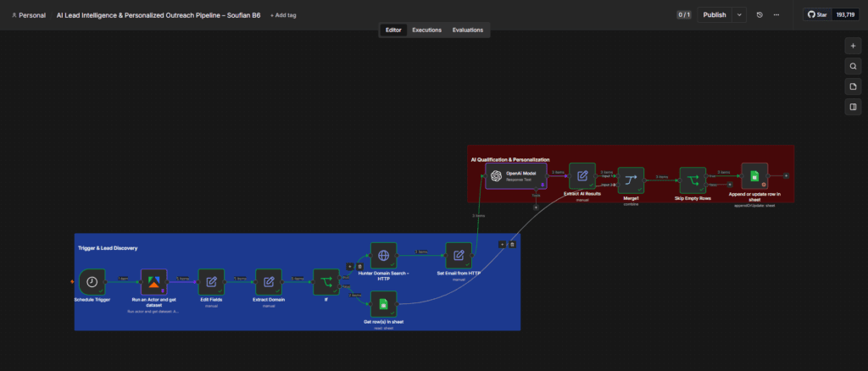Publish the workflow
868x371 pixels.
tap(715, 15)
